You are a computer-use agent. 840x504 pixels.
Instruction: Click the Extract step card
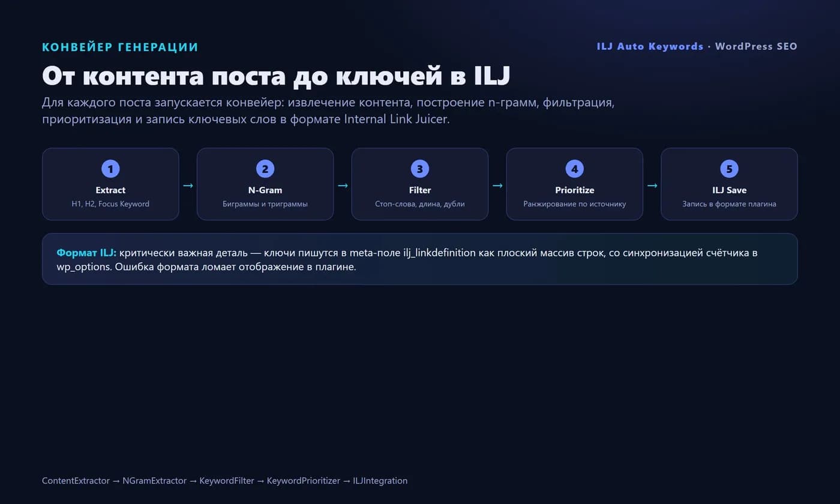tap(110, 184)
